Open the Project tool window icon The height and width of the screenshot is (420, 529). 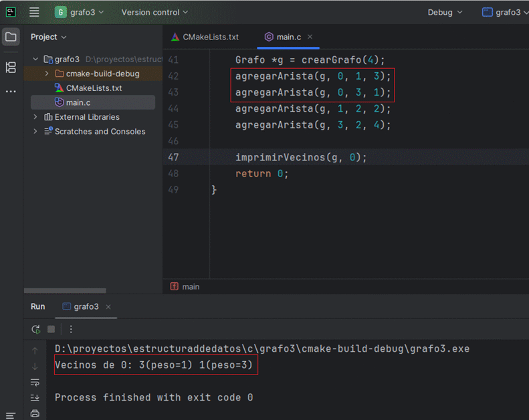click(x=11, y=37)
